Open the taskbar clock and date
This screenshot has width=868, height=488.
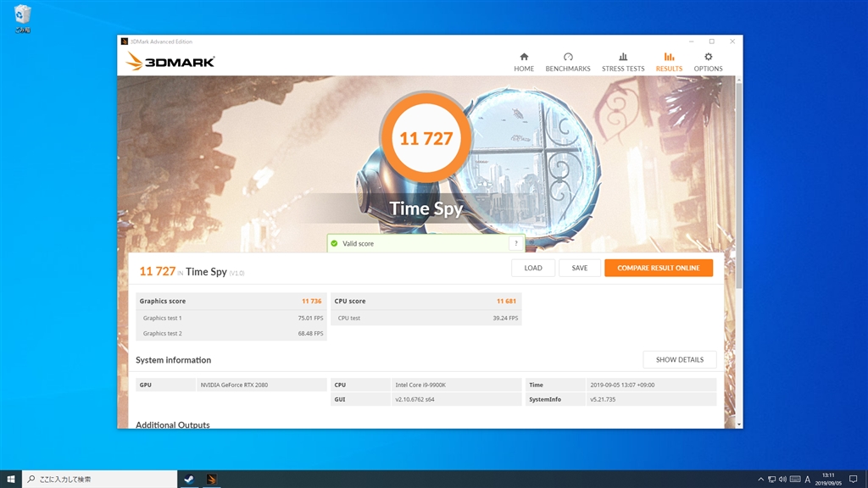[x=828, y=480]
